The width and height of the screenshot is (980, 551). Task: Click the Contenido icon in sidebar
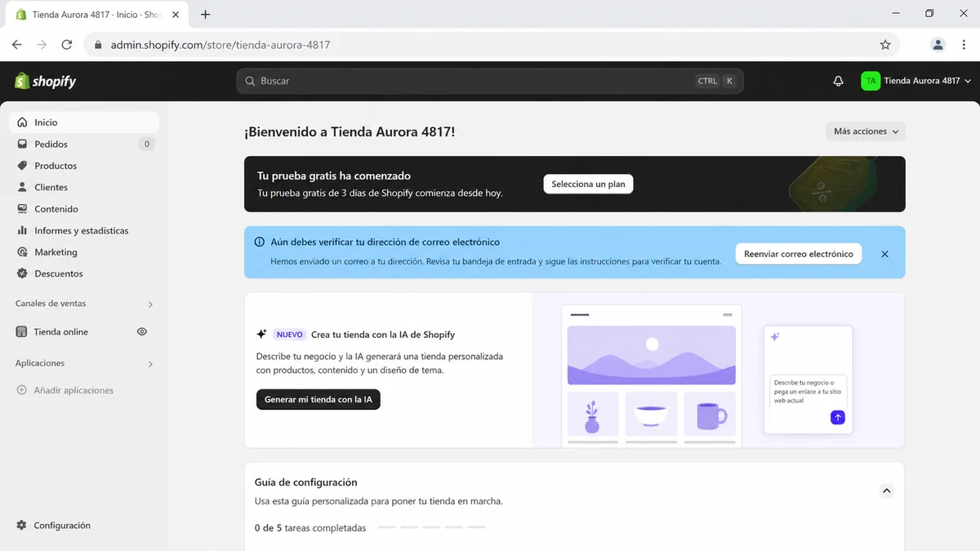click(x=22, y=209)
